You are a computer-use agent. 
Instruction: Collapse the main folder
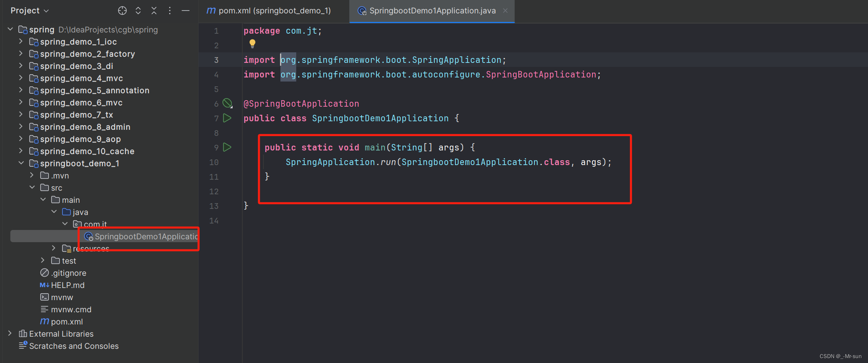(x=43, y=200)
